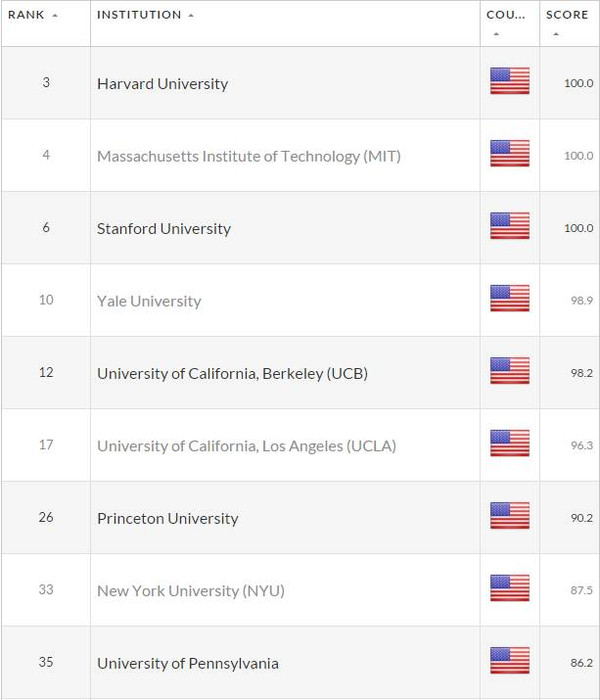
Task: Open the Yale University page
Action: tap(149, 301)
